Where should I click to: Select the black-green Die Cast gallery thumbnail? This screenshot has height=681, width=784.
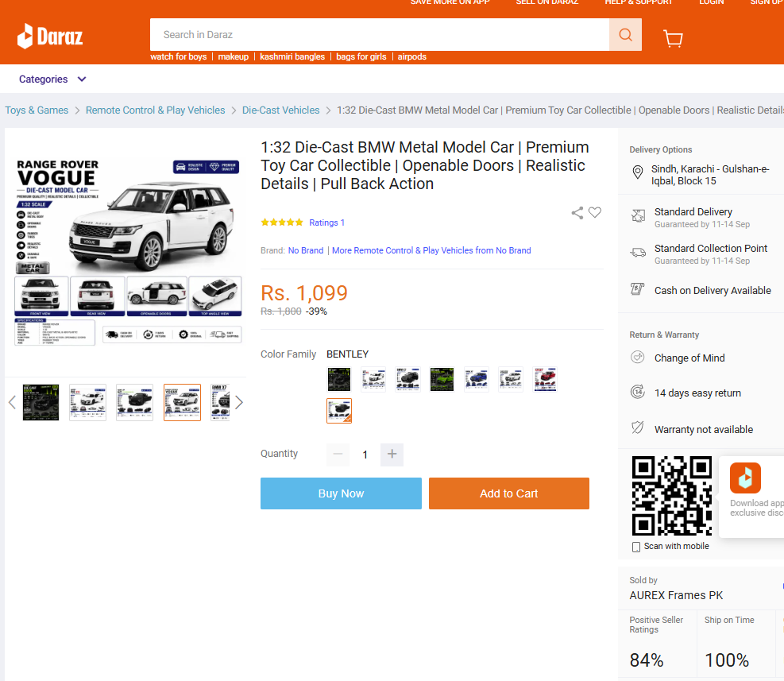click(x=41, y=402)
